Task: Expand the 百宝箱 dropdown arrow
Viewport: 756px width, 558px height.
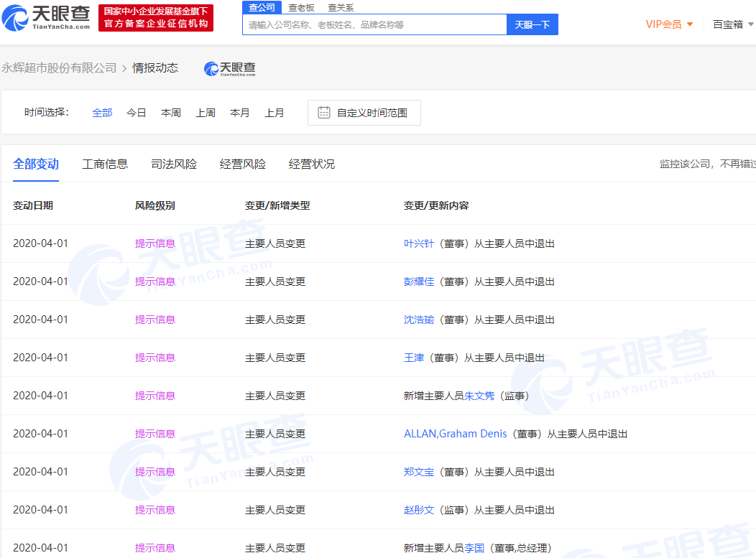Action: pos(751,24)
